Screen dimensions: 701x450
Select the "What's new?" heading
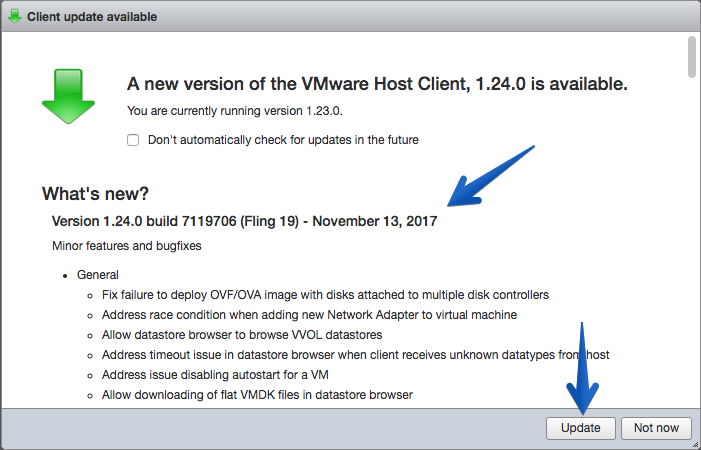(95, 193)
